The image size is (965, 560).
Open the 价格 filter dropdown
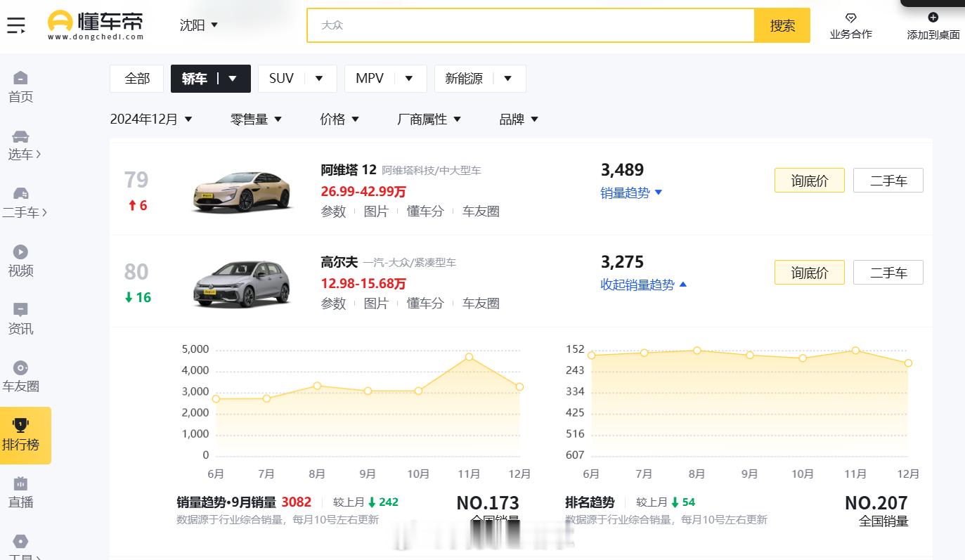tap(339, 119)
